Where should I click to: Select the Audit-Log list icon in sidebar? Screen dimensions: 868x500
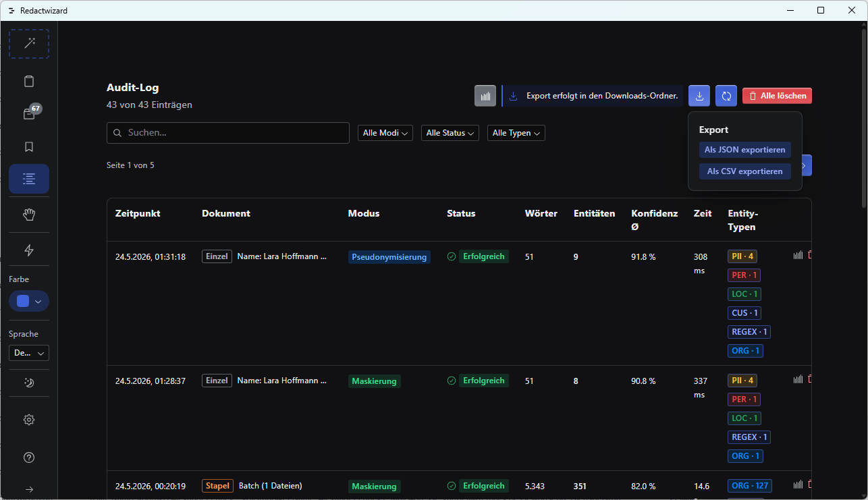tap(29, 179)
